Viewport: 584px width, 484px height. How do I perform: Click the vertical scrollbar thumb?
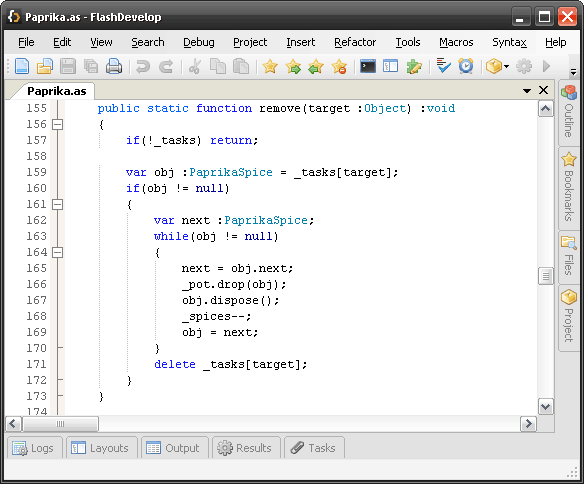click(546, 276)
